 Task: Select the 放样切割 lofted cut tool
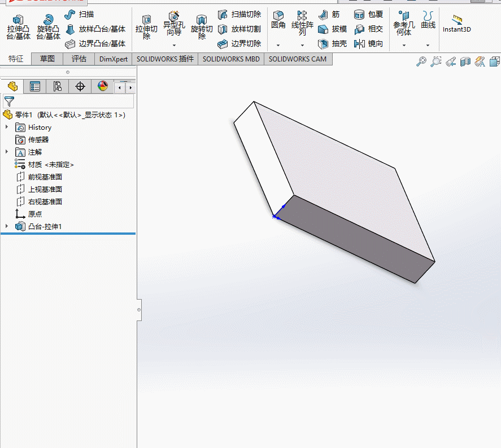[239, 29]
